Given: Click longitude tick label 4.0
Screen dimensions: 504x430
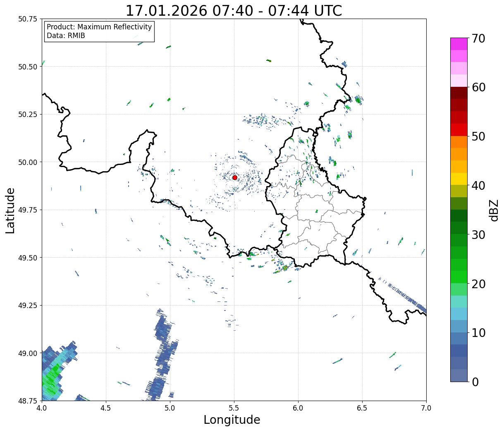Looking at the screenshot, I should click(42, 408).
